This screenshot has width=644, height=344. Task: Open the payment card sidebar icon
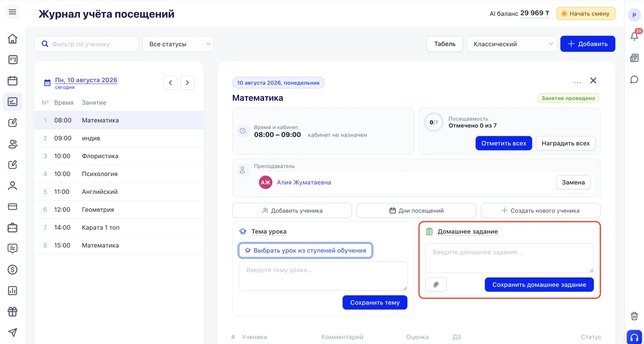[12, 207]
